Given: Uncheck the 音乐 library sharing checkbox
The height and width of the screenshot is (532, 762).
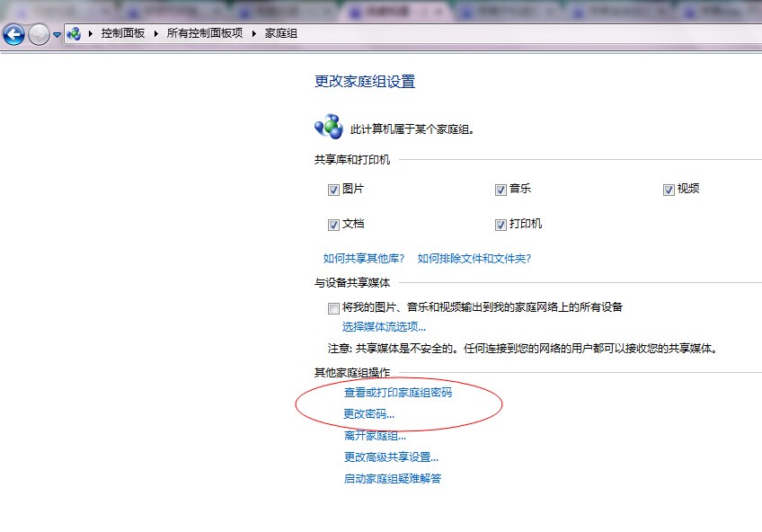Looking at the screenshot, I should [501, 190].
